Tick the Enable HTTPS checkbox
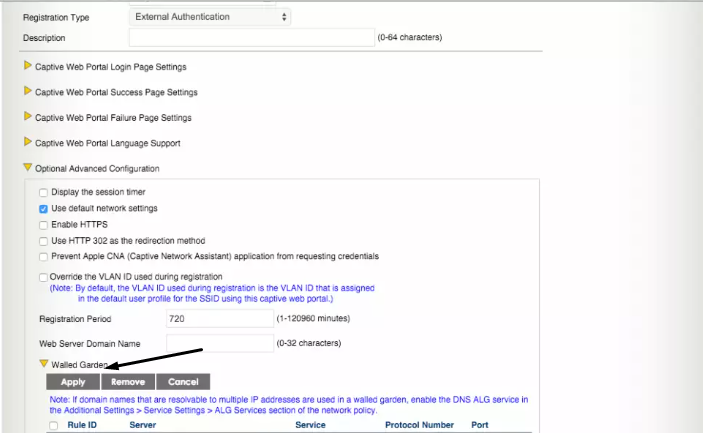Image resolution: width=703 pixels, height=433 pixels. point(43,225)
